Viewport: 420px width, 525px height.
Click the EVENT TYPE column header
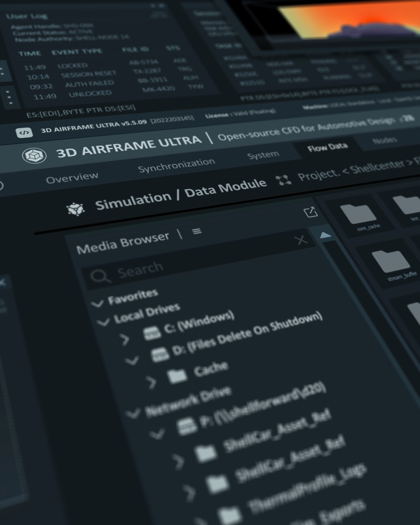(77, 52)
